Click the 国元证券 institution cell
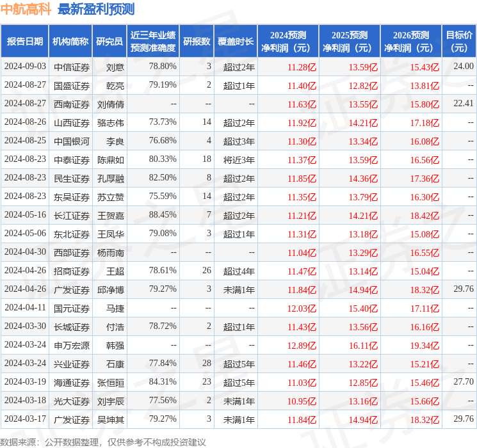477x448 pixels. click(x=72, y=308)
